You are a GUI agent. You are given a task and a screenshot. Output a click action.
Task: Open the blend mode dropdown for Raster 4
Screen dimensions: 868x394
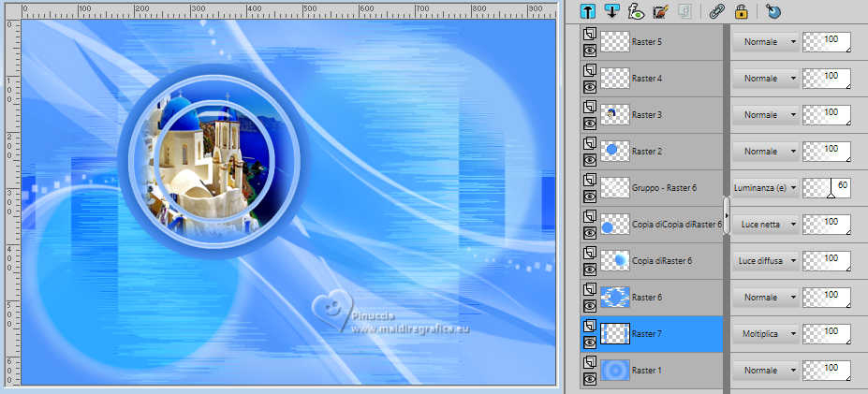coord(766,78)
